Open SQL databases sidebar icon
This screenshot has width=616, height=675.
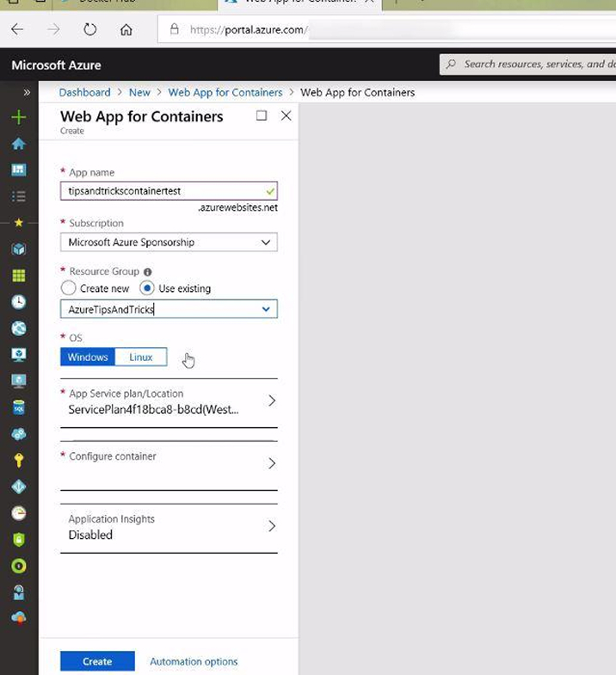[18, 406]
